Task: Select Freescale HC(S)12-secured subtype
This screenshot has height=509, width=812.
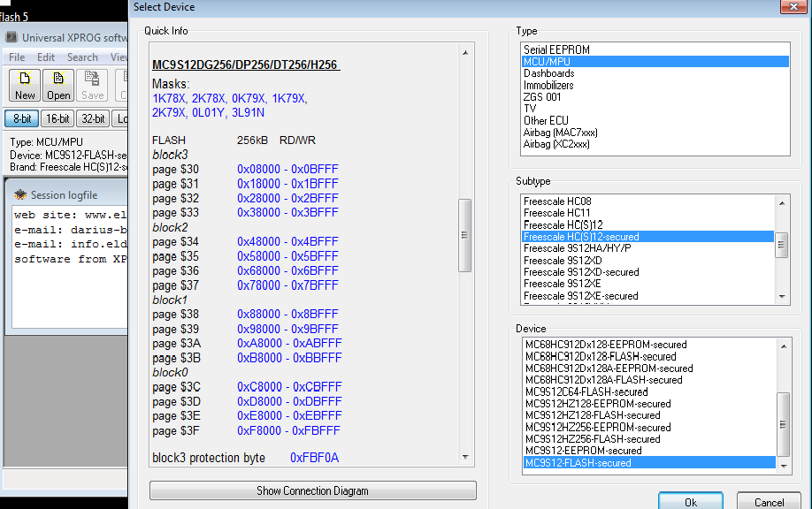Action: (647, 237)
